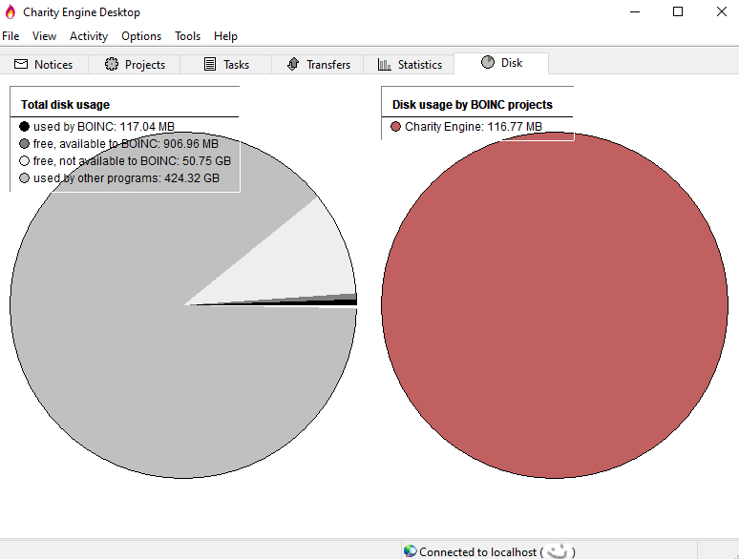This screenshot has width=739, height=560.
Task: Click the 'Total disk usage' heading
Action: click(65, 105)
